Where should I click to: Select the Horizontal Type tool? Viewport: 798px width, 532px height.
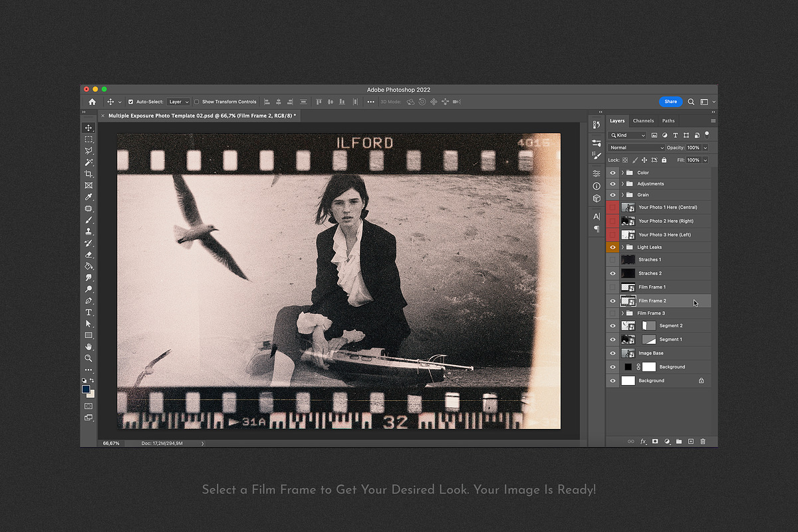click(88, 313)
